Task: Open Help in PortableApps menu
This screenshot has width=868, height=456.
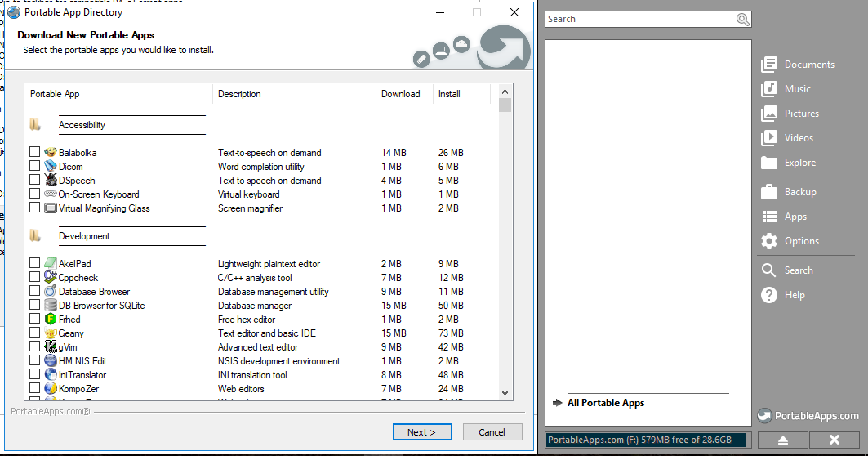Action: pos(783,295)
